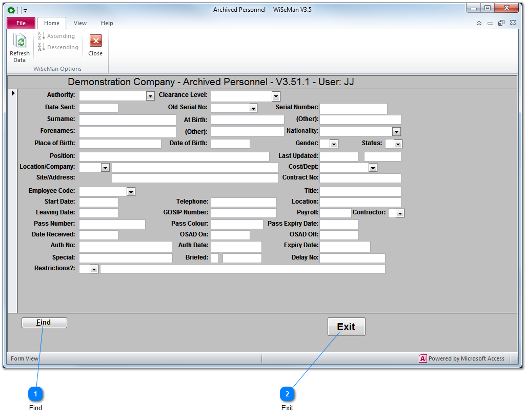The image size is (527, 420).
Task: Click into the Surname input field
Action: click(127, 120)
